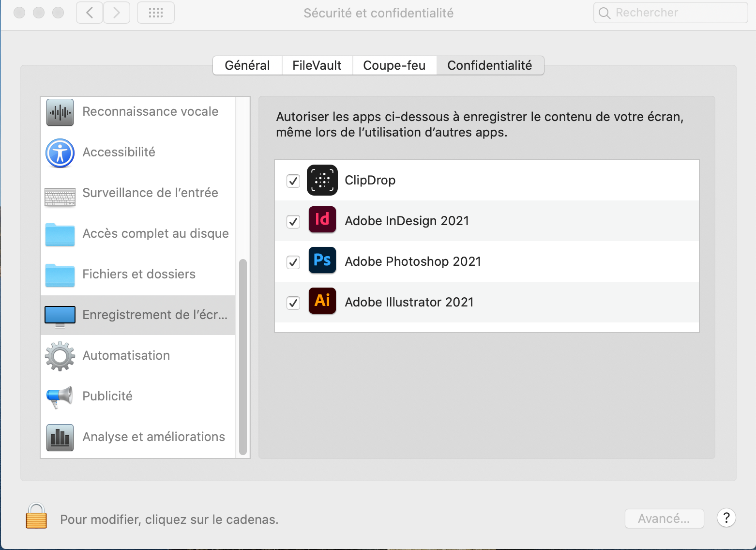Uncheck the ClipDrop screen recording checkbox
The height and width of the screenshot is (550, 756).
[x=293, y=181]
